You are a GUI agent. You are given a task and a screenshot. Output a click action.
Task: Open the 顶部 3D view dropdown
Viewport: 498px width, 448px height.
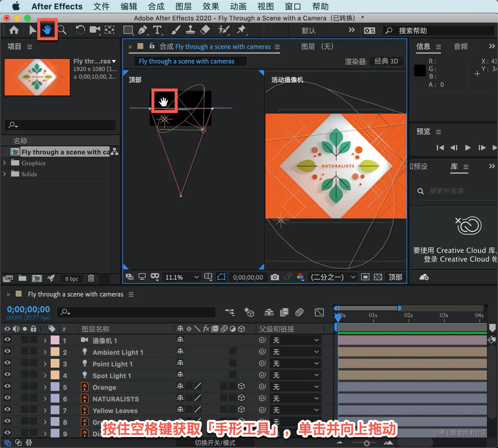pos(395,277)
